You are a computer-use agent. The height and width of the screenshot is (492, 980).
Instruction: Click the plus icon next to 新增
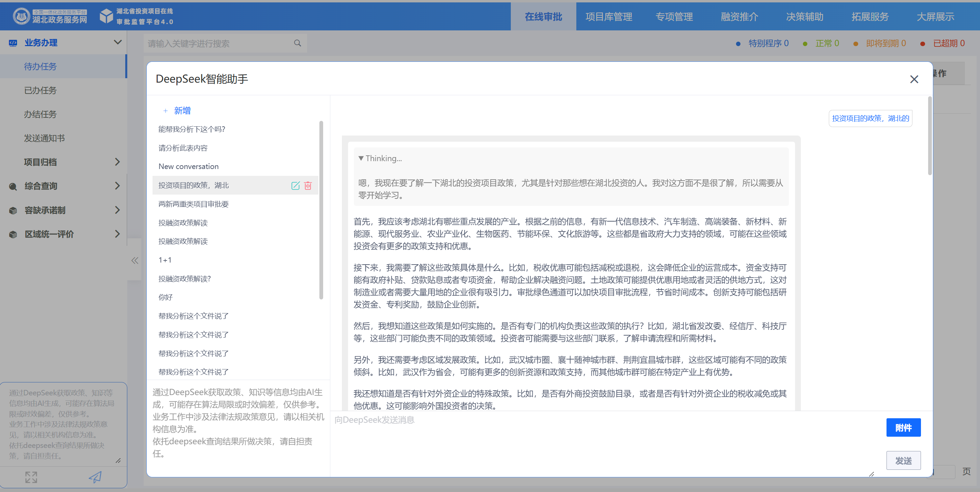[165, 111]
